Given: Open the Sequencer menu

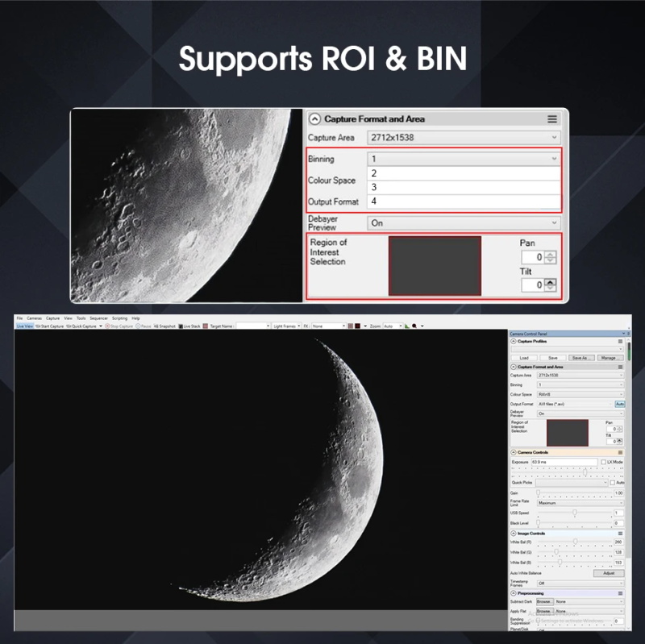Looking at the screenshot, I should pos(98,318).
